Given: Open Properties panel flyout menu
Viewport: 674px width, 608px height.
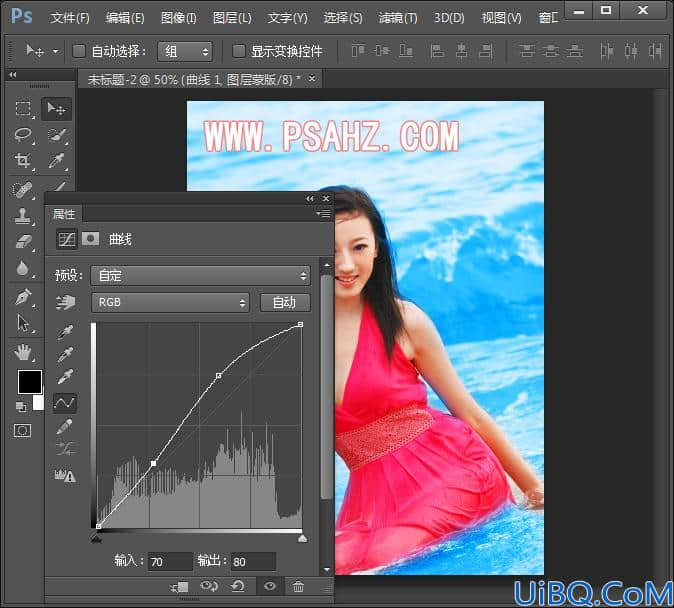Looking at the screenshot, I should point(323,213).
